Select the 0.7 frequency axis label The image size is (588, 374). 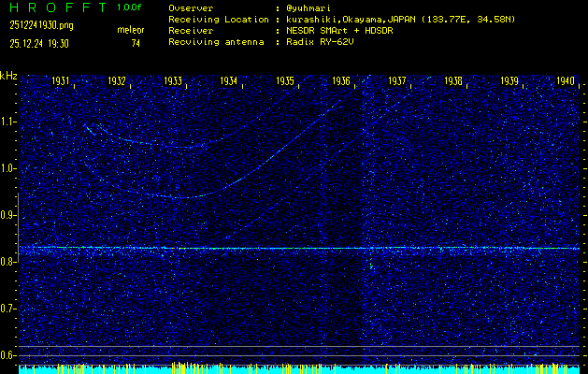pos(8,308)
